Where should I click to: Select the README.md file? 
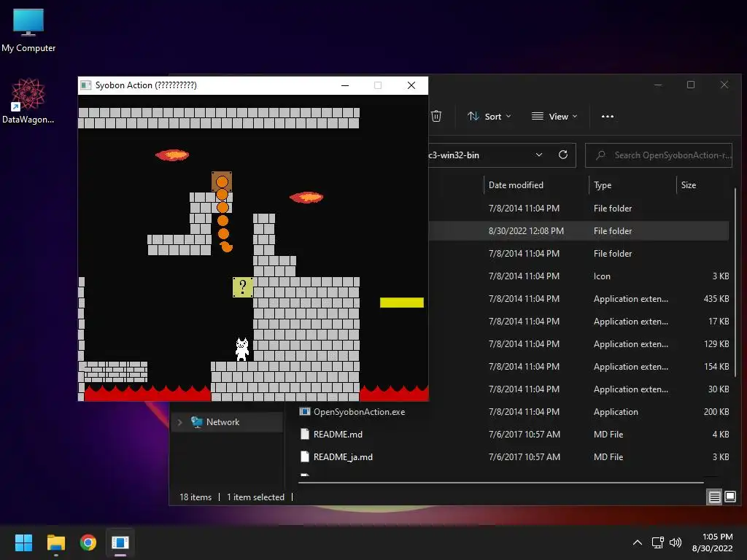tap(338, 435)
